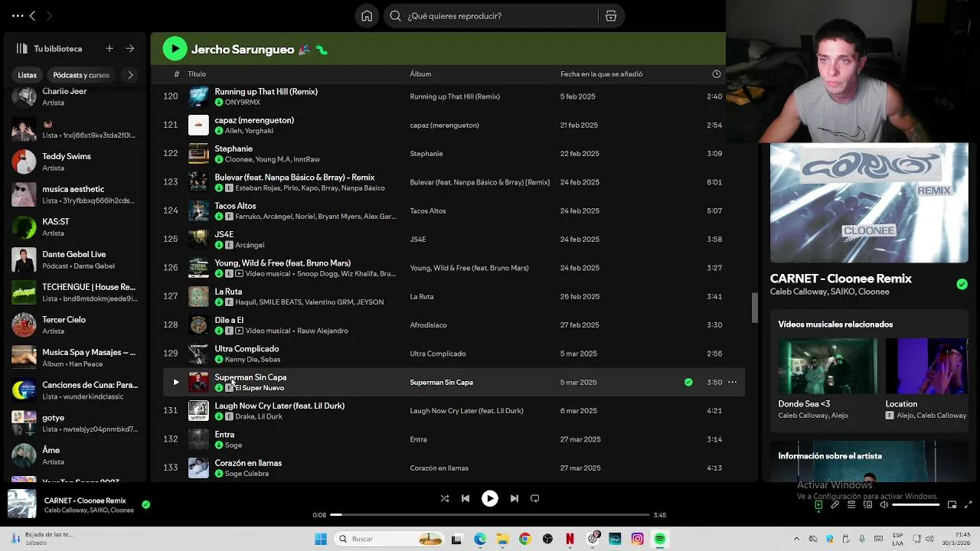Toggle the Now Playing view icon
The image size is (980, 551).
coord(818,504)
